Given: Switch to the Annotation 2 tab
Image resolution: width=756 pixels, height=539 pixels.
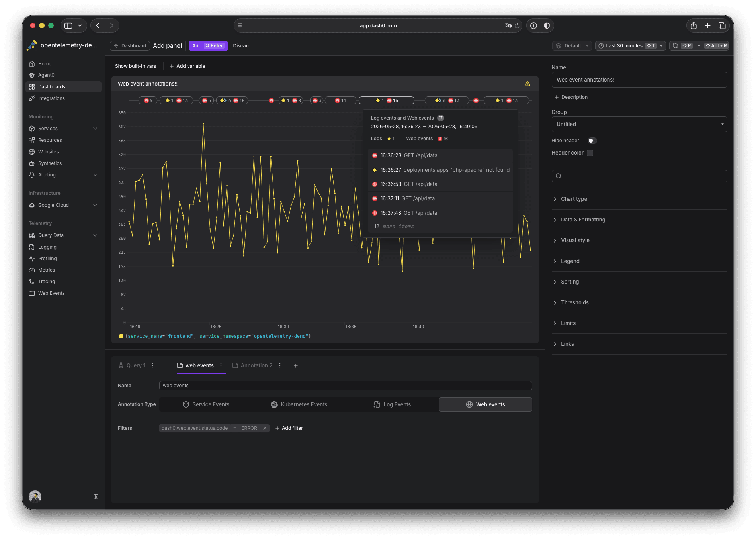Looking at the screenshot, I should (x=252, y=365).
